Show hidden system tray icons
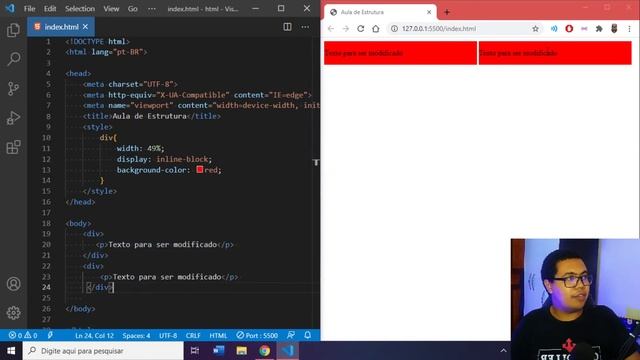 point(503,351)
